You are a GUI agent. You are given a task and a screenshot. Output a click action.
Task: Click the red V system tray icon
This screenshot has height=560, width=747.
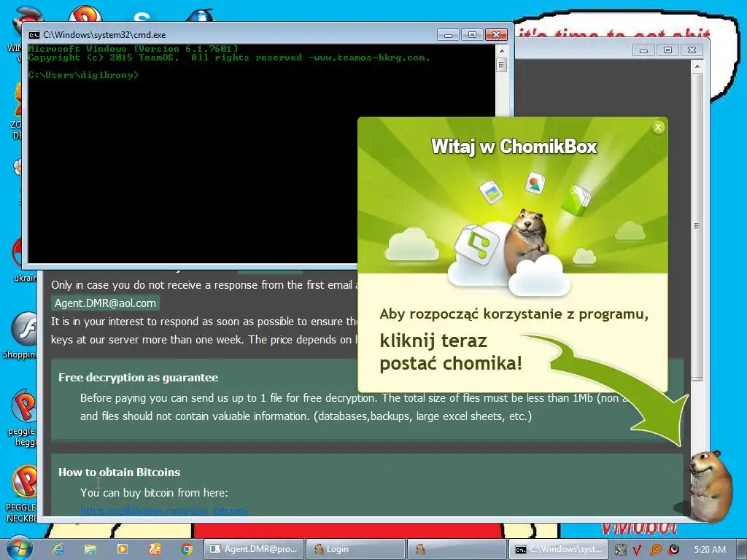coord(638,550)
